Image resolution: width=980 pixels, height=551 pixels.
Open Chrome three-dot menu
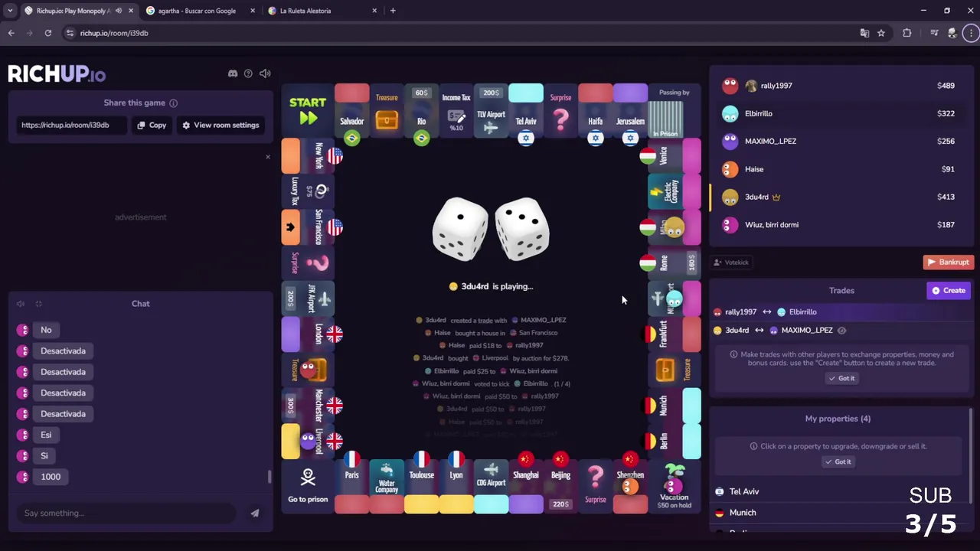(971, 33)
